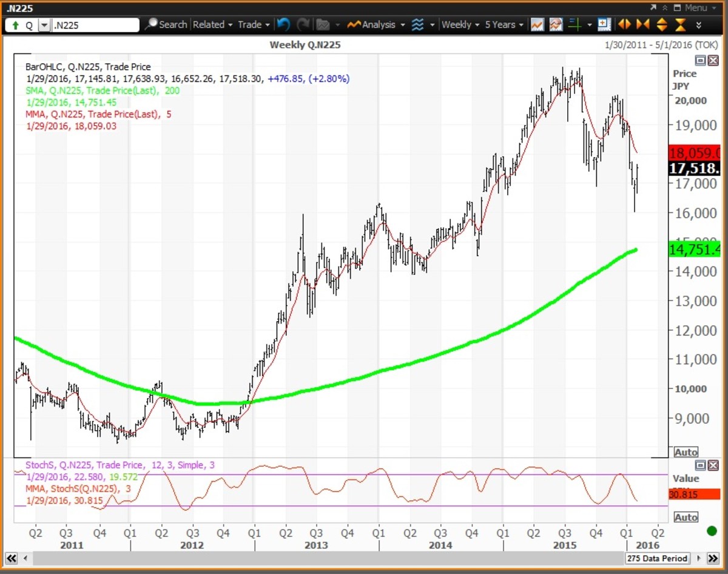This screenshot has width=728, height=574.
Task: Open the Related menu
Action: click(x=212, y=25)
